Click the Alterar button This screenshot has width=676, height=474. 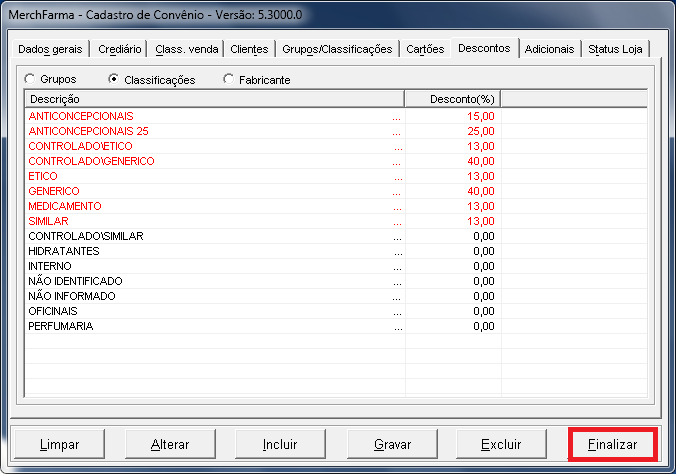coord(169,443)
